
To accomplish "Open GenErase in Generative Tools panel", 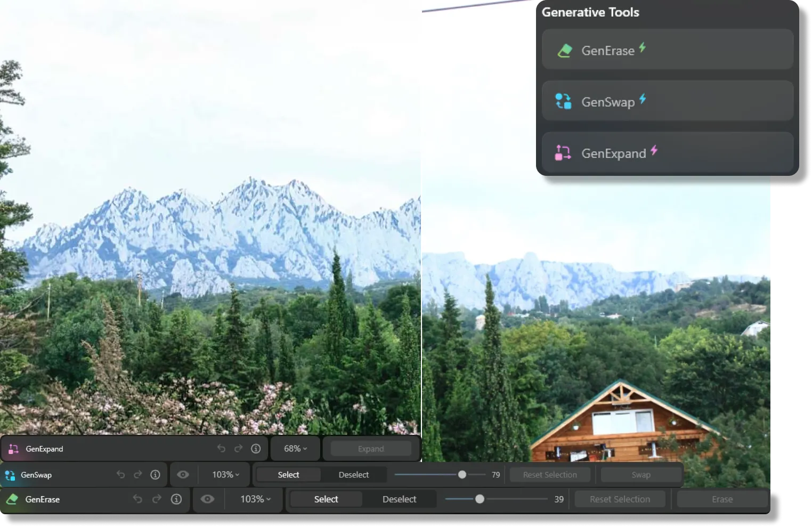I will (667, 50).
